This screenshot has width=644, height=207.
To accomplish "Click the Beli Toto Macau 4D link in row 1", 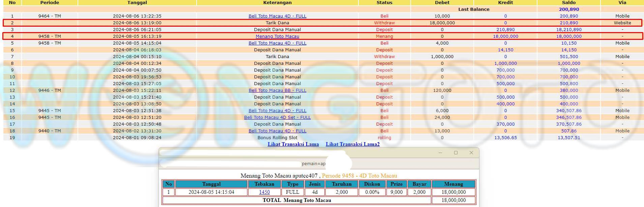I will [277, 16].
